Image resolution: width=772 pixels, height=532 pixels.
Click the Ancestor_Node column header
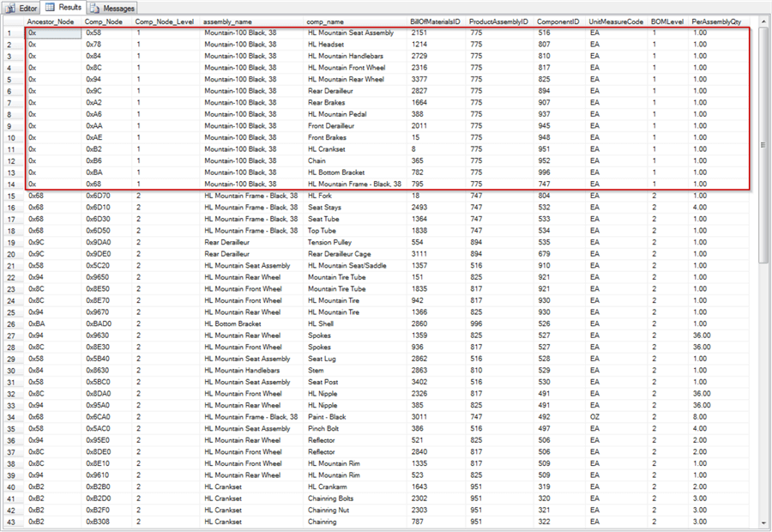51,20
